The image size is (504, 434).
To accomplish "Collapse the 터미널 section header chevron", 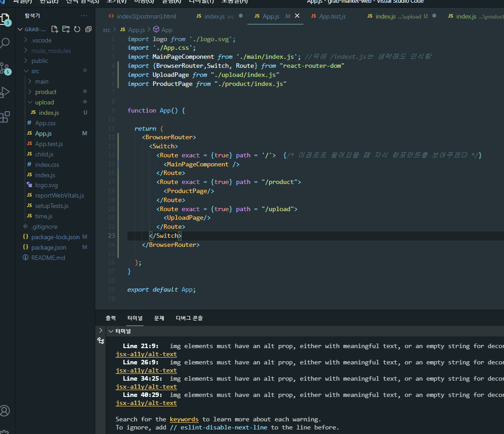I will point(111,331).
